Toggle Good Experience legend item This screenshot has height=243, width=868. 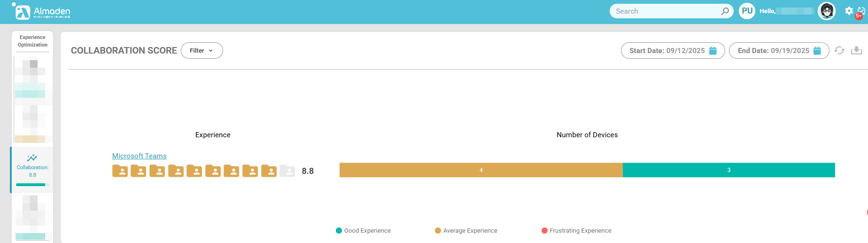(x=363, y=231)
